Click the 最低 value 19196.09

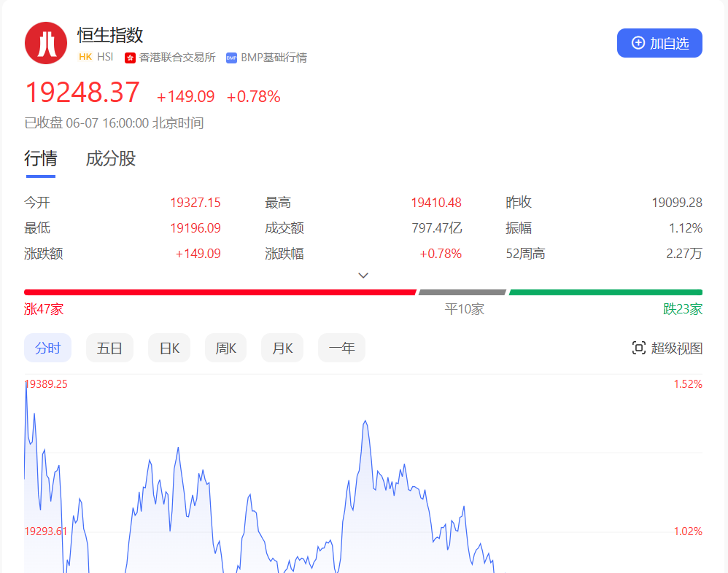click(195, 228)
